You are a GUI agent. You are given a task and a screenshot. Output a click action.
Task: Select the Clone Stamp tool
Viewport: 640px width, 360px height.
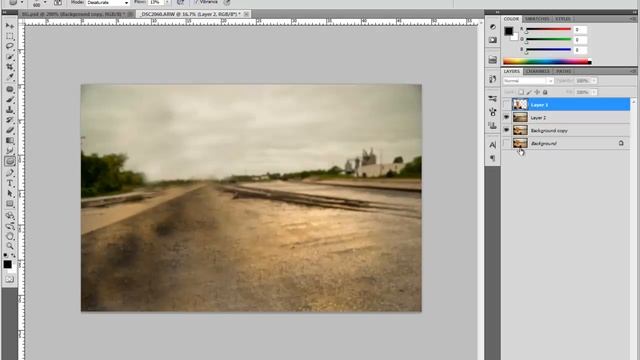pyautogui.click(x=10, y=110)
